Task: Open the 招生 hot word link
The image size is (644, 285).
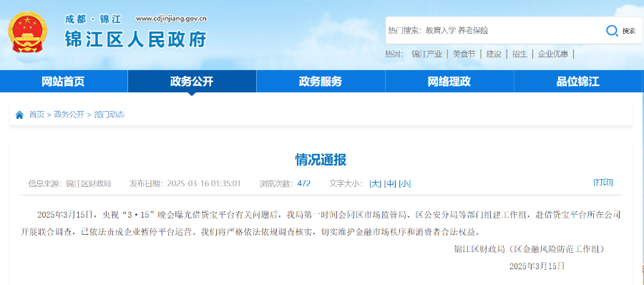Action: point(520,54)
